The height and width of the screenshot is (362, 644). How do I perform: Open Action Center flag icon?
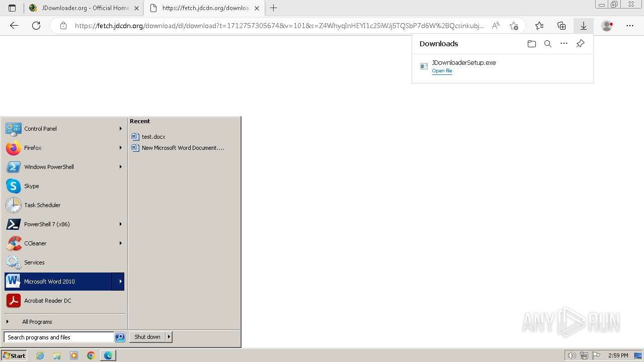(597, 355)
